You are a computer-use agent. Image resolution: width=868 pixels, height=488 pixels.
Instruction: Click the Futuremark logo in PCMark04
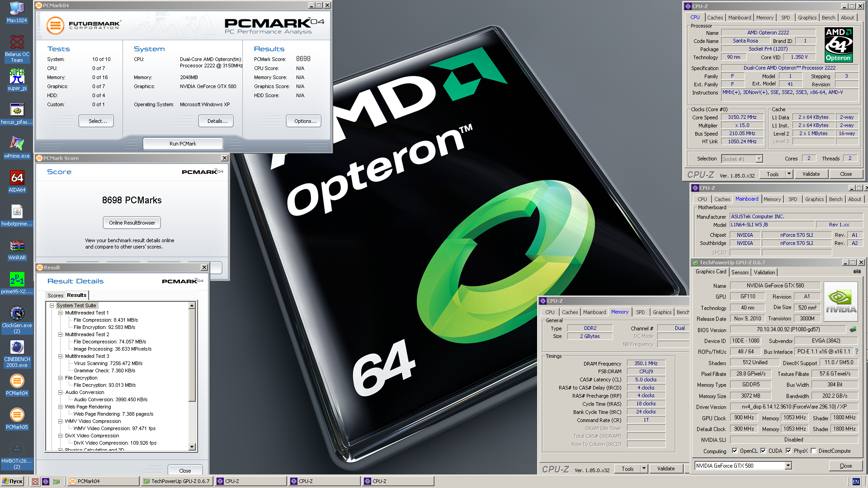[84, 25]
